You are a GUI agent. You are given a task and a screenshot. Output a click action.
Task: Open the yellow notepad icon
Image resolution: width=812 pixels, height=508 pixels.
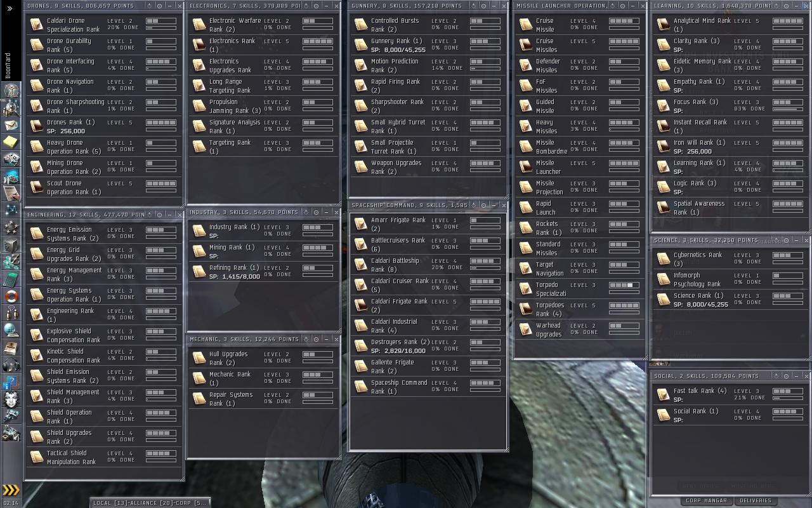pos(11,142)
